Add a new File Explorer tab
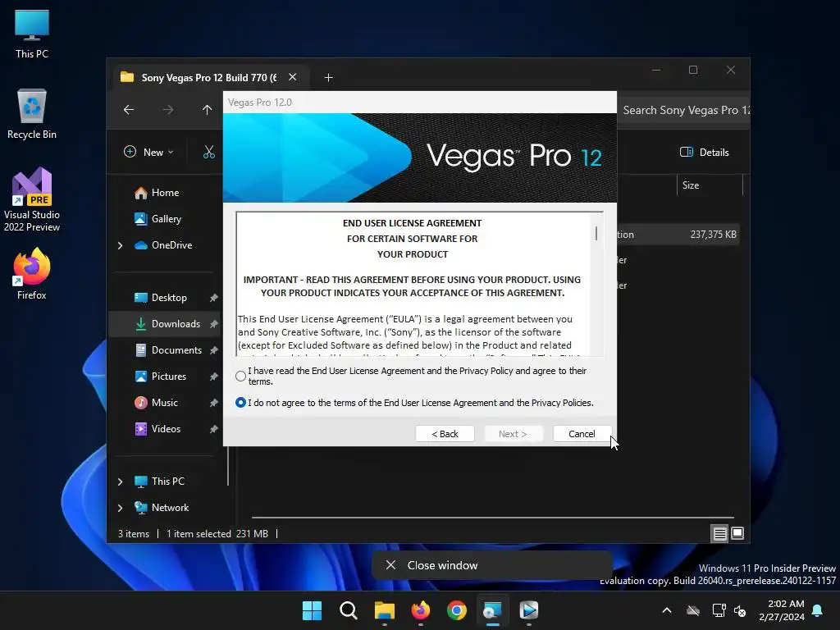 tap(328, 78)
